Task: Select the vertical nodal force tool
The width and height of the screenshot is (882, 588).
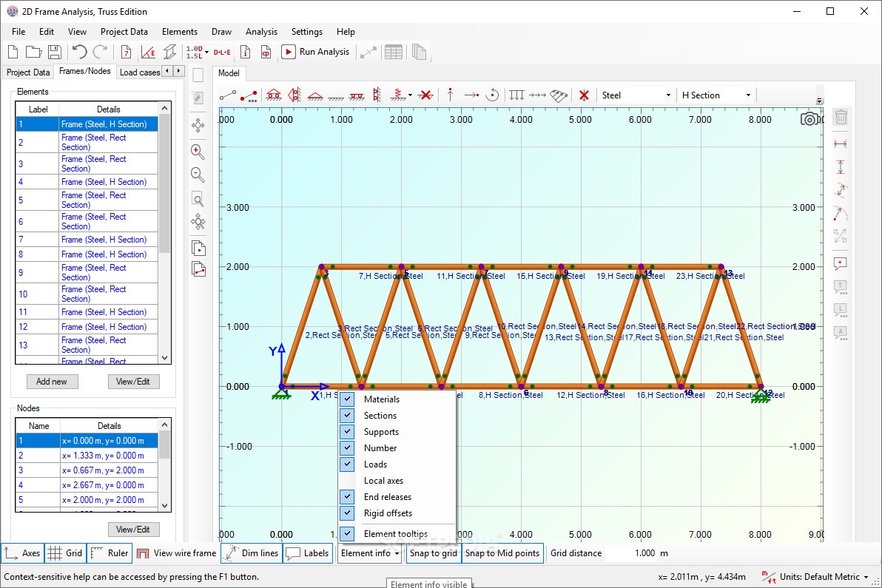Action: pyautogui.click(x=450, y=95)
